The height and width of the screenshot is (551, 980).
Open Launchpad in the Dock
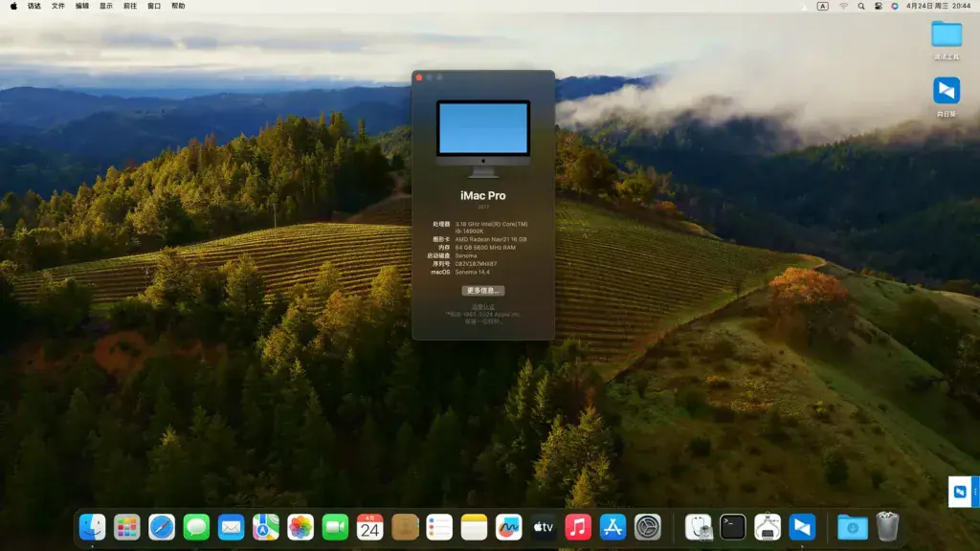127,527
